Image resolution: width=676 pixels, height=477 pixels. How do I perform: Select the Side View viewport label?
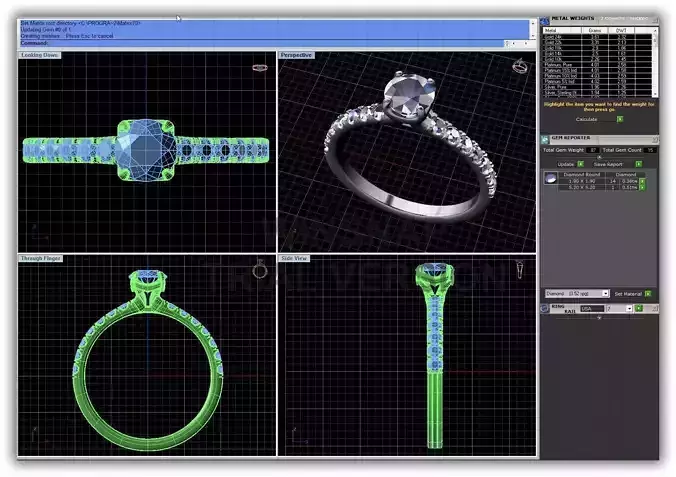click(294, 258)
